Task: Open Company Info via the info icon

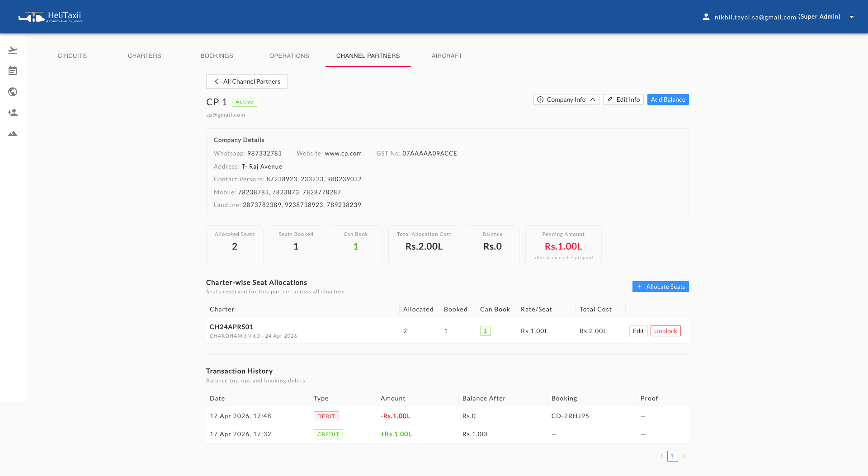Action: pos(541,99)
